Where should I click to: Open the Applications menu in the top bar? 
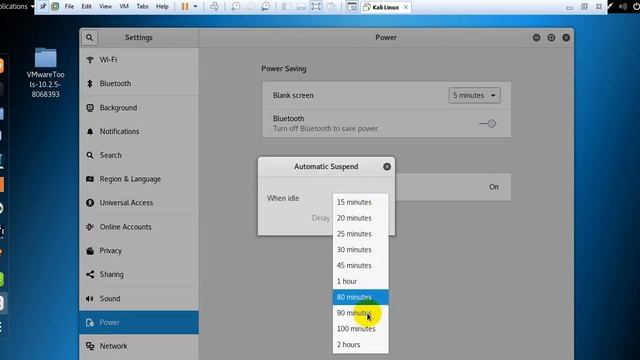point(16,6)
